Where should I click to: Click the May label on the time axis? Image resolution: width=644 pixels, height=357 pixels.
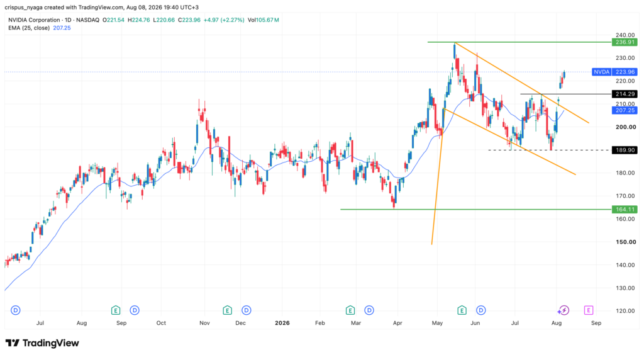coord(438,323)
